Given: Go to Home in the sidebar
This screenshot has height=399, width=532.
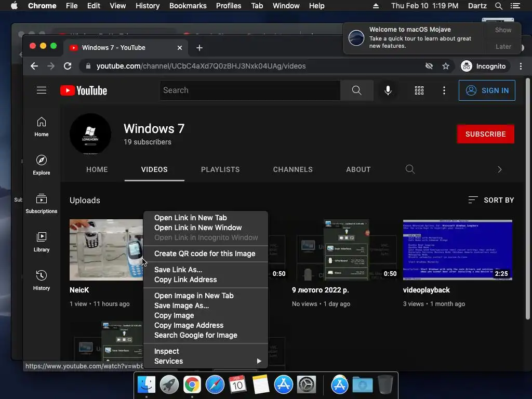Looking at the screenshot, I should tap(42, 127).
